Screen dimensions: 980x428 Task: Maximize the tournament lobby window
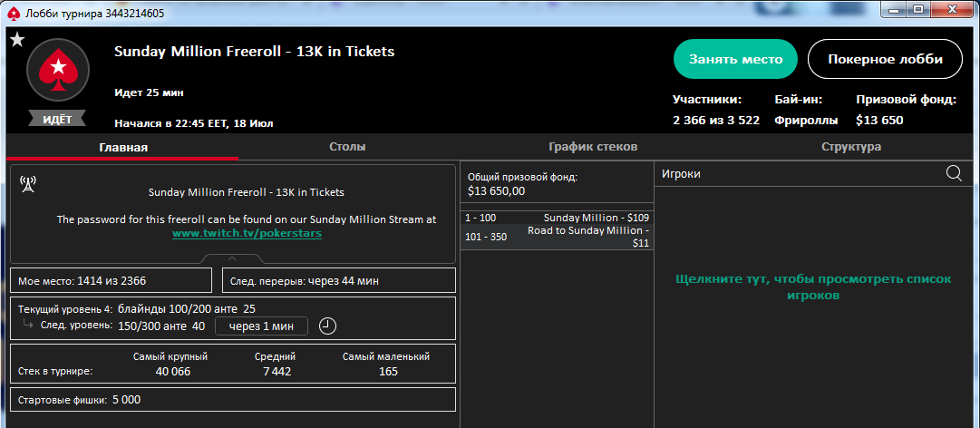tap(917, 9)
